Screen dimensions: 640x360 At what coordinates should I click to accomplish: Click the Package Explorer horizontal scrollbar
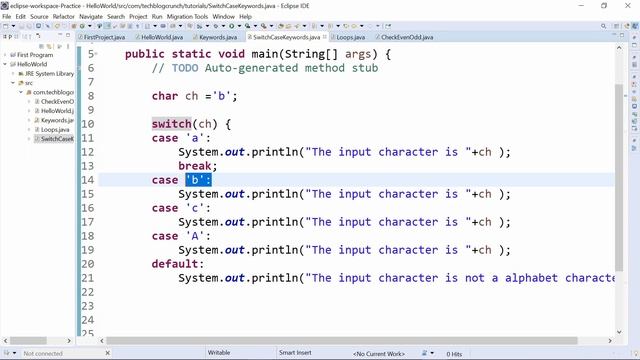[x=29, y=340]
